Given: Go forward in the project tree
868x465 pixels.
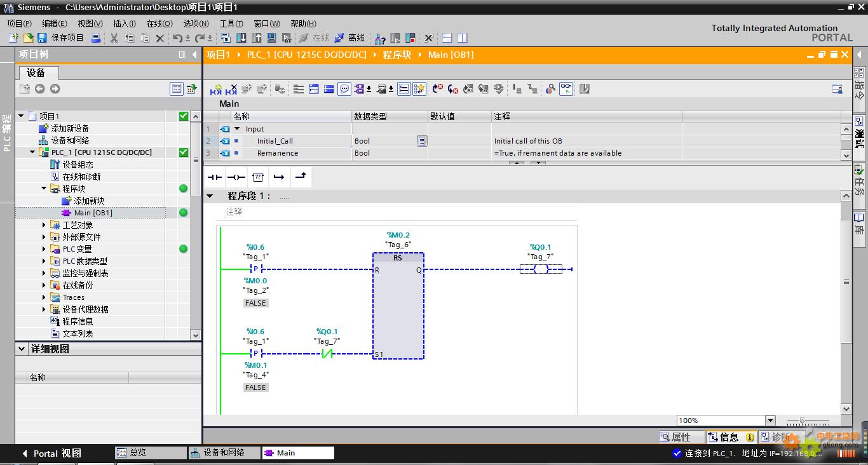Looking at the screenshot, I should coord(55,89).
